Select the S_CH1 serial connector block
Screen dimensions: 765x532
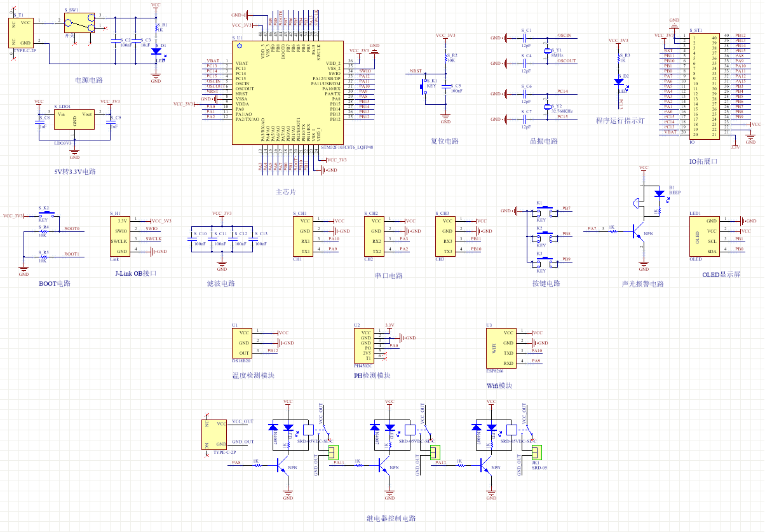click(302, 235)
